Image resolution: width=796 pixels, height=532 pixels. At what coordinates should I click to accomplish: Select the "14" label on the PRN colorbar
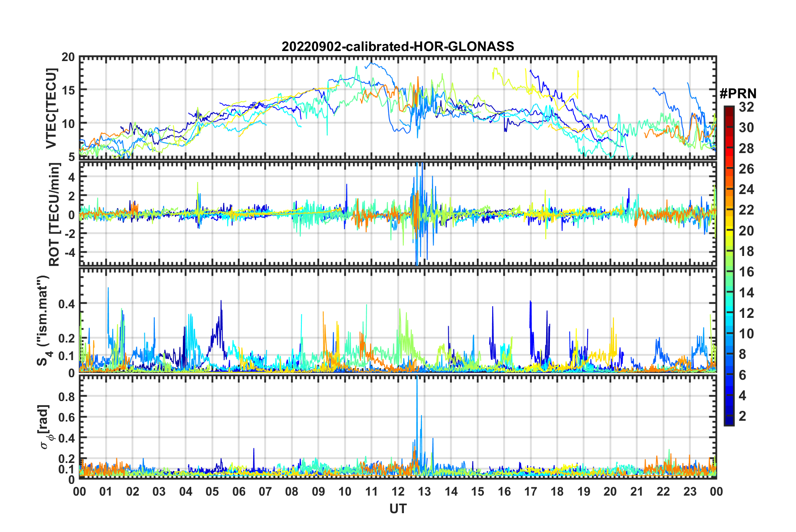pyautogui.click(x=747, y=293)
